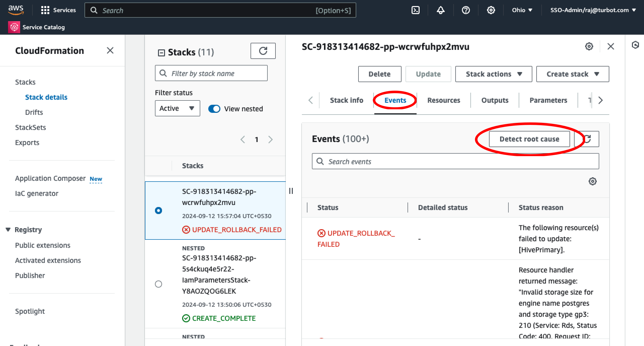This screenshot has width=644, height=346.
Task: Disable the View nested toggle
Action: (214, 109)
